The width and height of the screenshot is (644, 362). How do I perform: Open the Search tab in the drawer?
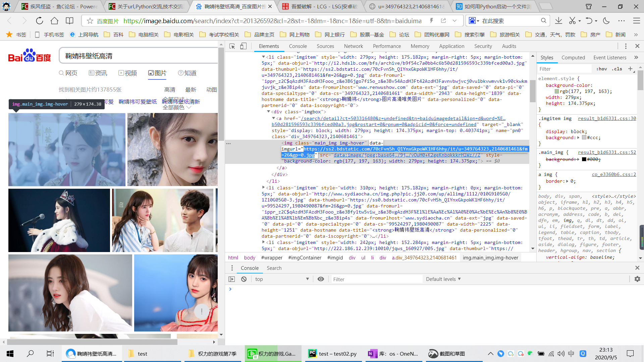point(274,268)
